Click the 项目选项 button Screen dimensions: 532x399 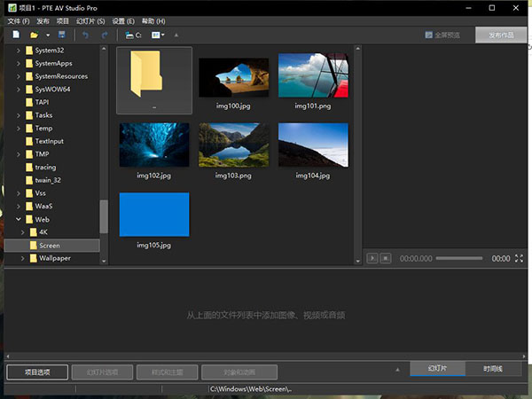[35, 372]
